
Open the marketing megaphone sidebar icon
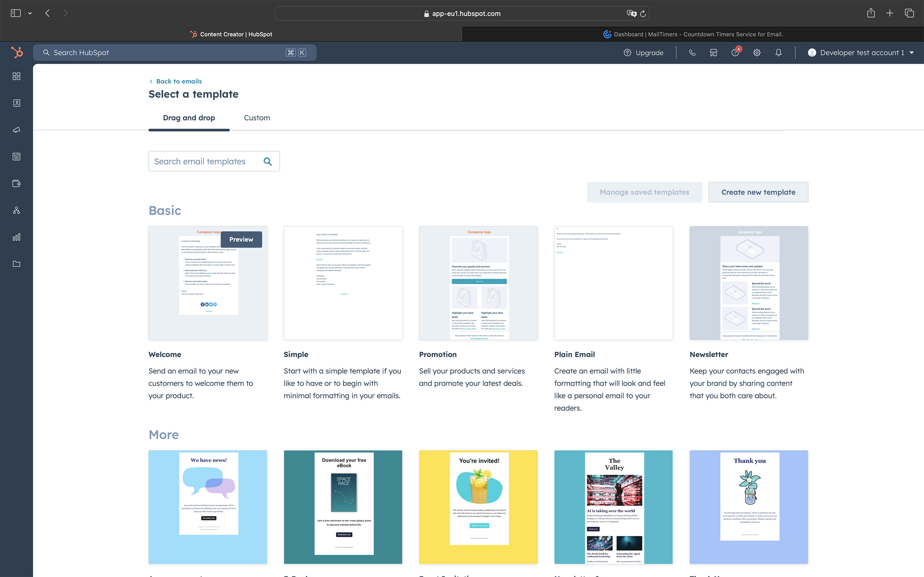tap(16, 130)
